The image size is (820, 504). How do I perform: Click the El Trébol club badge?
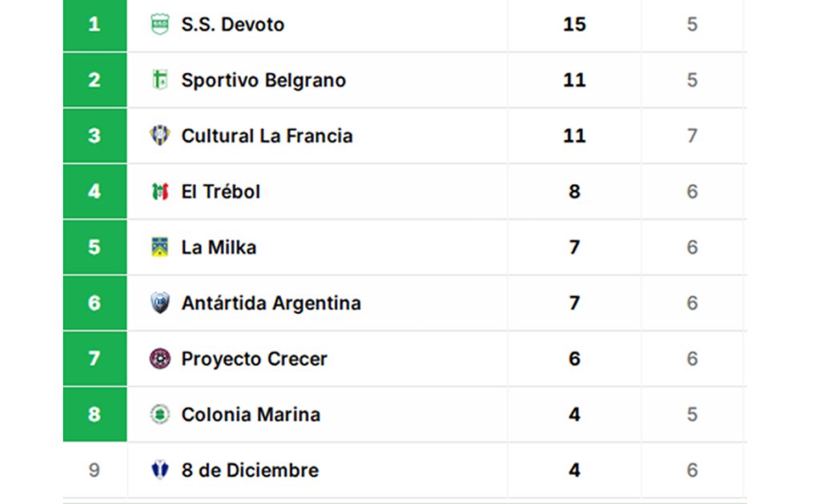[x=160, y=192]
